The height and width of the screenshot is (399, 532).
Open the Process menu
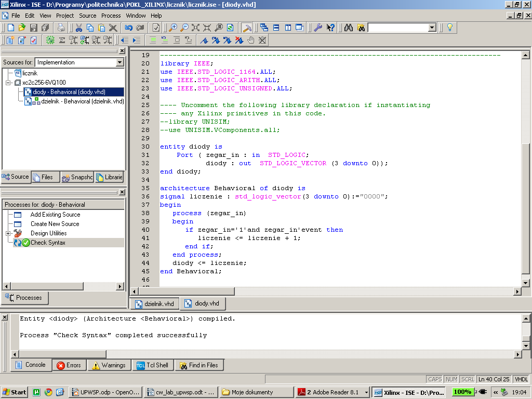tap(111, 16)
